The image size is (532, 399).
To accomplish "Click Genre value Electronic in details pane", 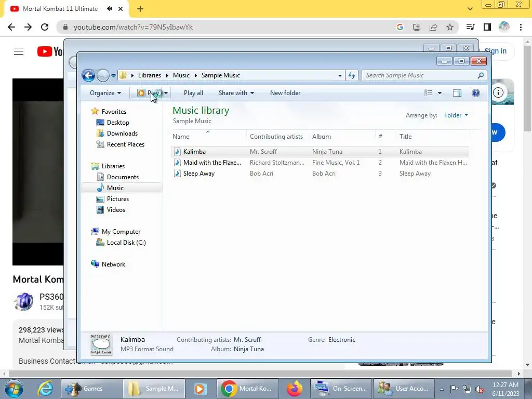I will click(342, 340).
